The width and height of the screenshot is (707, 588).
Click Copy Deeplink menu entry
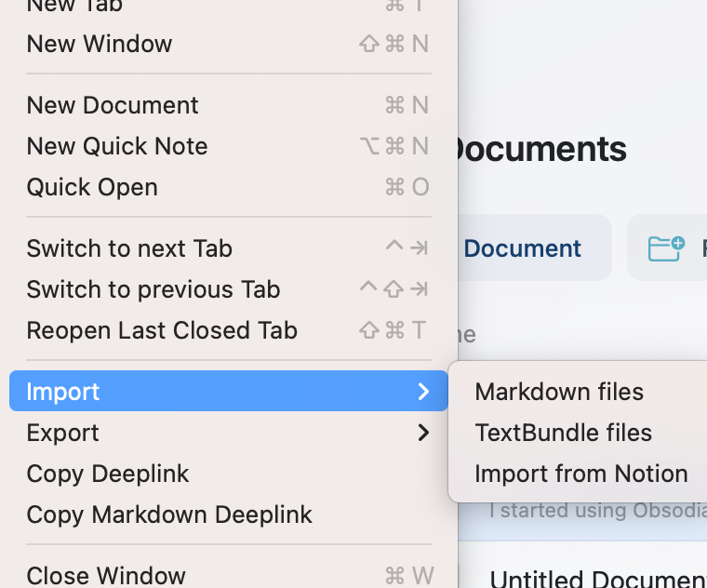tap(108, 474)
